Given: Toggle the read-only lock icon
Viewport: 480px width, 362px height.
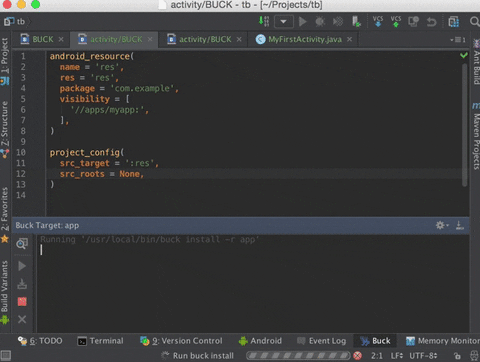Looking at the screenshot, I should click(x=458, y=356).
